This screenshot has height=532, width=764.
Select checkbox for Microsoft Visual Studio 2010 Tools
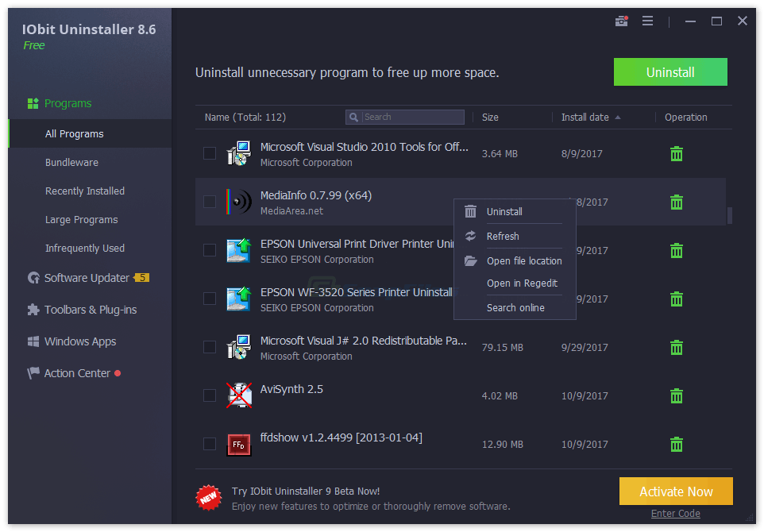pyautogui.click(x=210, y=153)
